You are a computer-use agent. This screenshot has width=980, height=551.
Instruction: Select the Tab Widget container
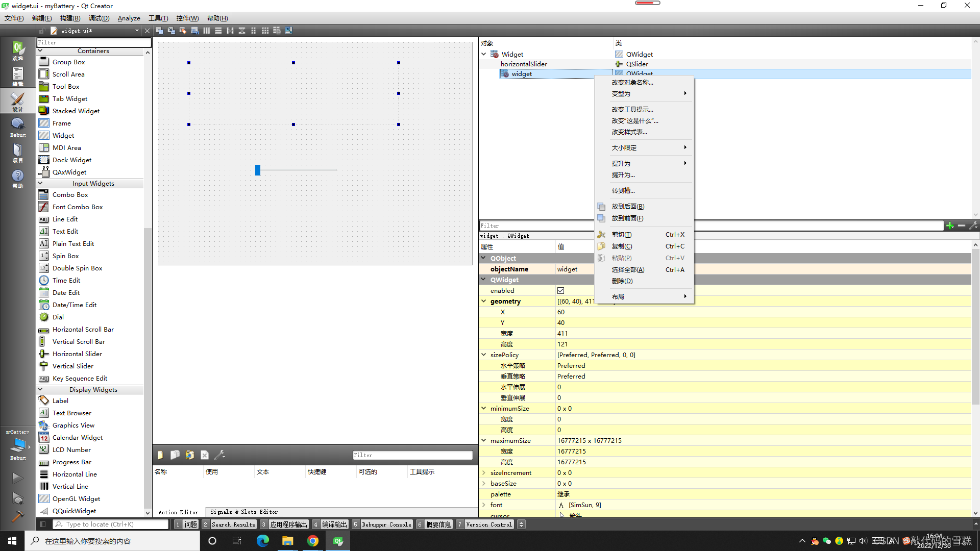coord(69,98)
